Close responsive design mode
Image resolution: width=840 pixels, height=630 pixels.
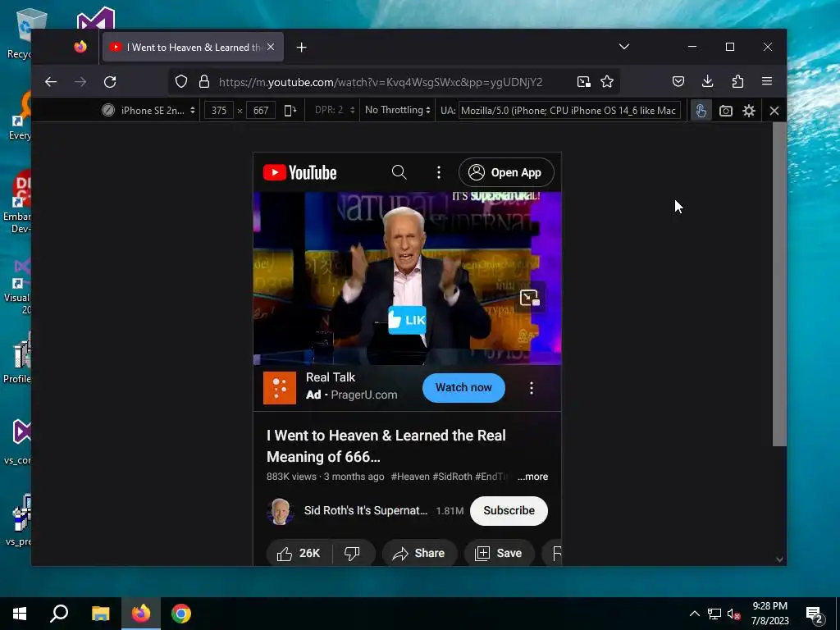[774, 111]
